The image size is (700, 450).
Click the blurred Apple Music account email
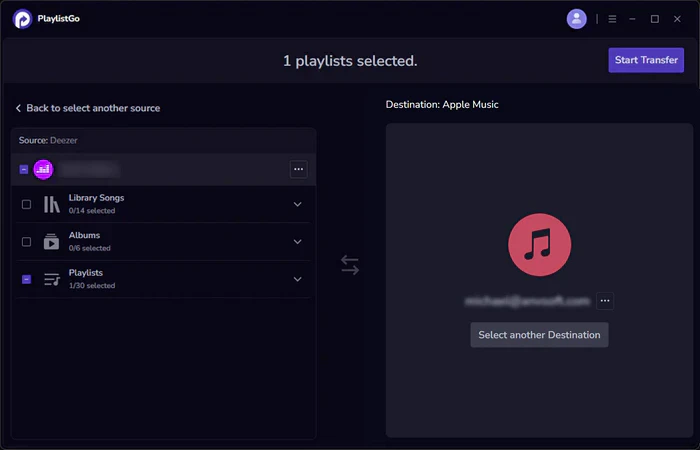[527, 301]
